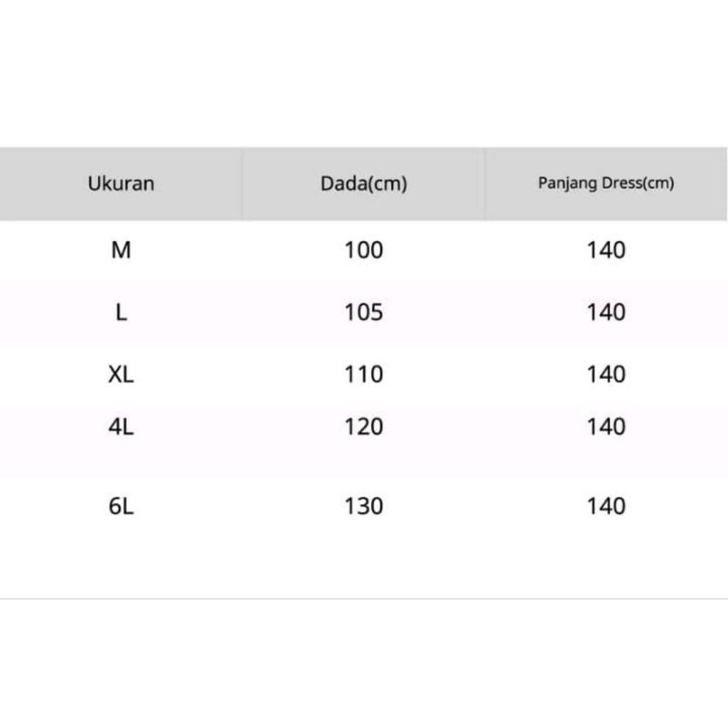This screenshot has width=728, height=728.
Task: Click the Panjang Dress(cm) header
Action: coord(606,183)
